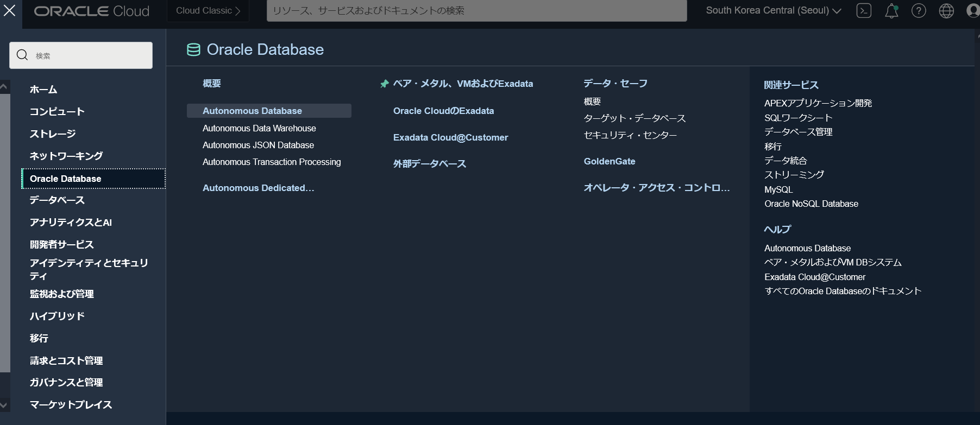Image resolution: width=980 pixels, height=425 pixels.
Task: Click the Oracle Cloud logo
Action: (x=92, y=11)
